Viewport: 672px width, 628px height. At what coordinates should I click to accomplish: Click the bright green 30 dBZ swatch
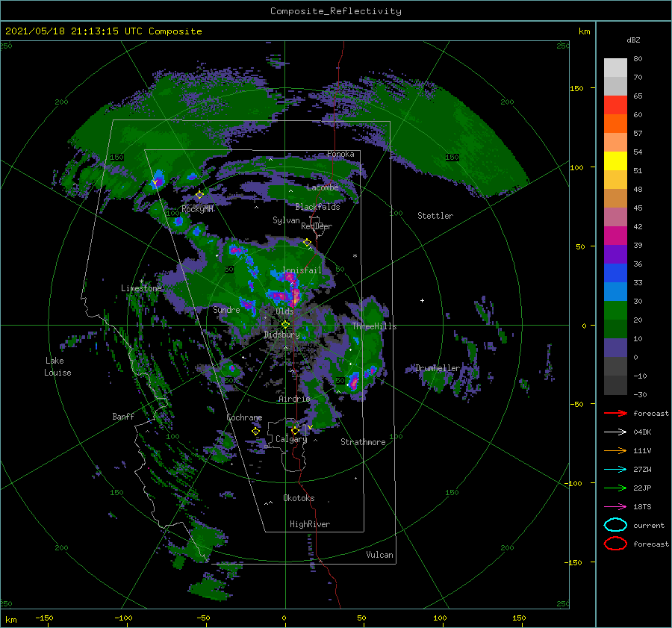pos(615,311)
